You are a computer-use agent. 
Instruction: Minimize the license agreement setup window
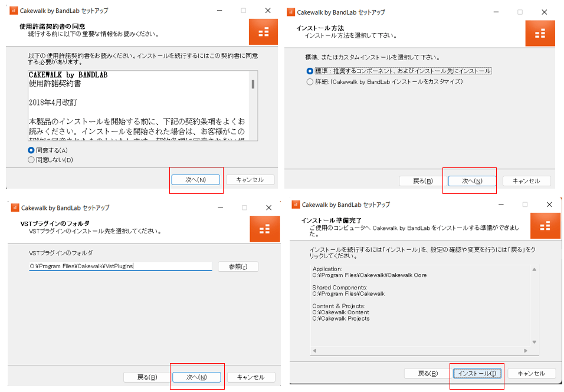pyautogui.click(x=219, y=11)
